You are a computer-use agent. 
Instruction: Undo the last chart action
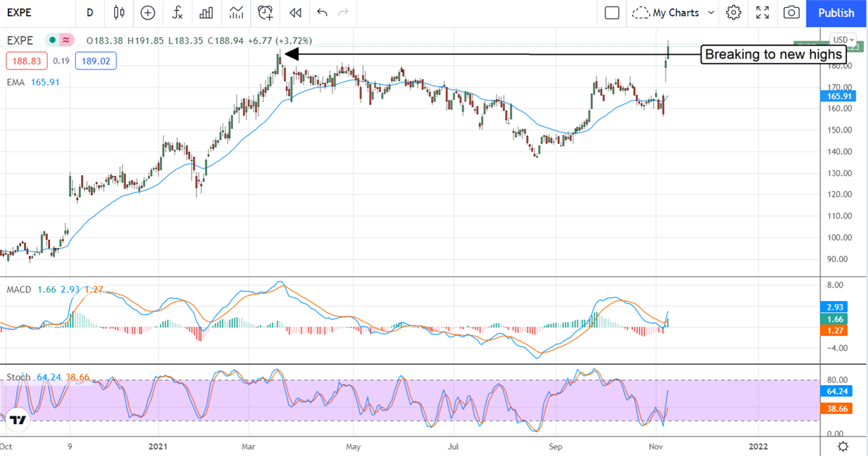click(322, 12)
